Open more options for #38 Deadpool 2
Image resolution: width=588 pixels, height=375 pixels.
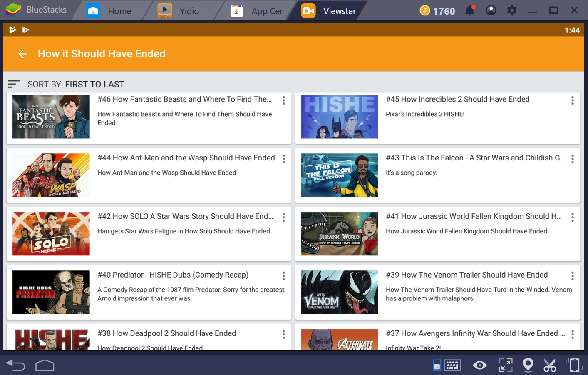coord(284,334)
